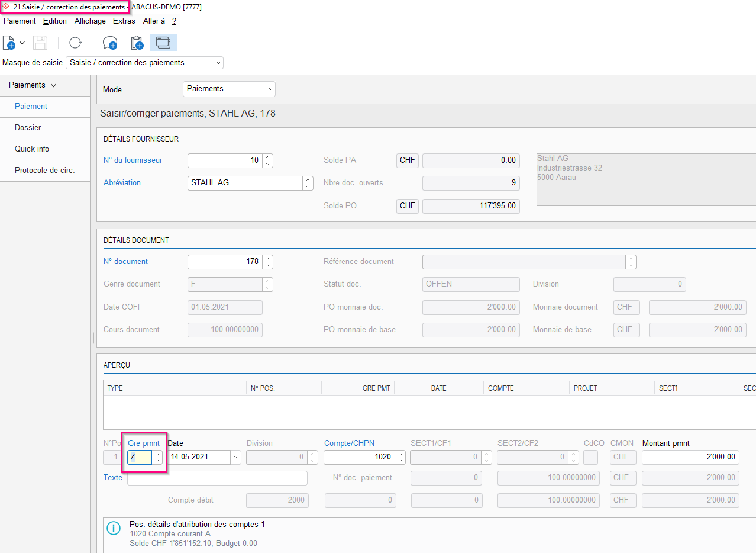Select the Dossier sidebar item
Image resolution: width=756 pixels, height=553 pixels.
28,127
